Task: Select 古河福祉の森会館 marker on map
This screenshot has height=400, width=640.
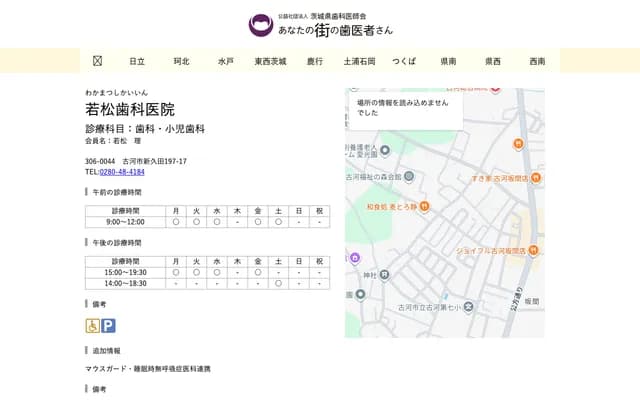Action: click(409, 177)
